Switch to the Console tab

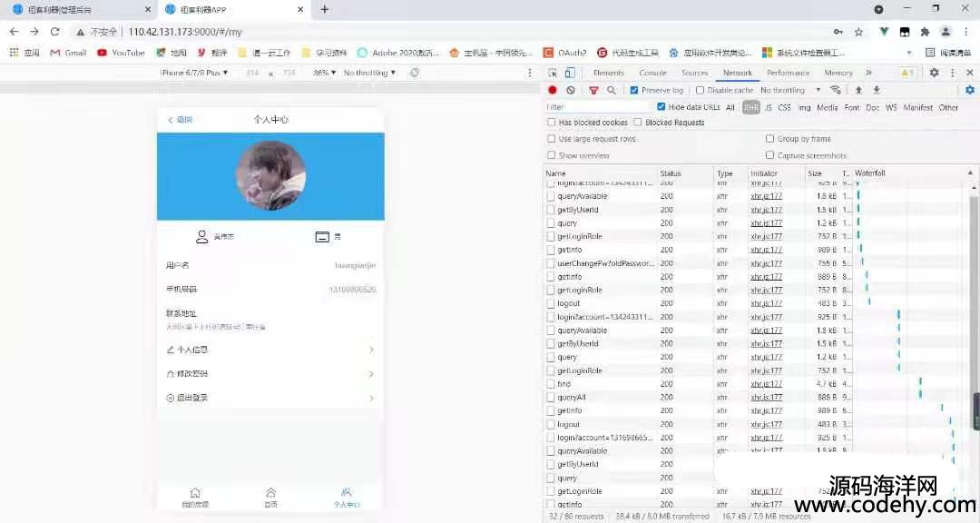pos(653,73)
